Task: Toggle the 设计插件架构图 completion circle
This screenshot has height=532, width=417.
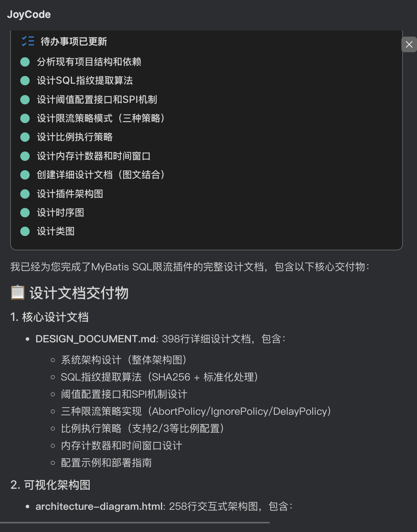Action: [25, 194]
